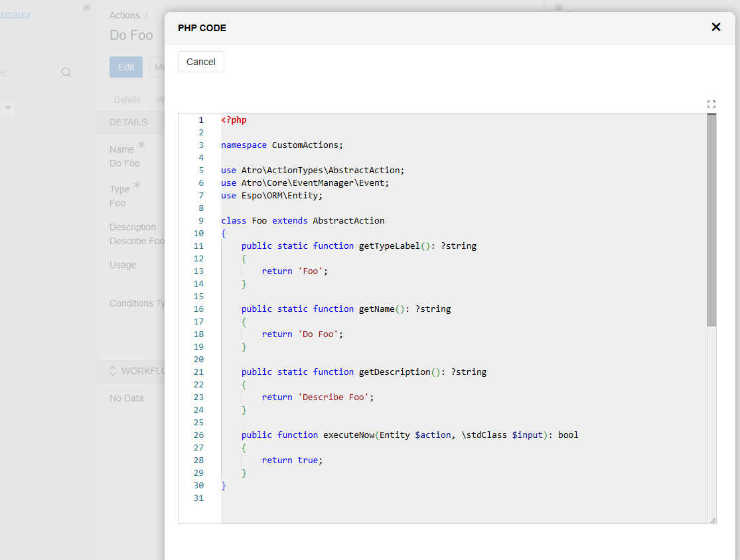Click the executeNow method name in code

[350, 435]
